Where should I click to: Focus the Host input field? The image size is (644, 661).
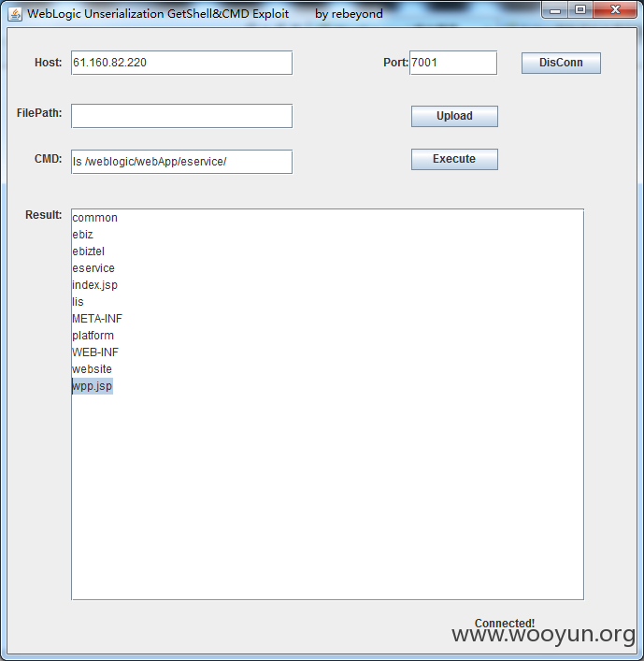(181, 63)
